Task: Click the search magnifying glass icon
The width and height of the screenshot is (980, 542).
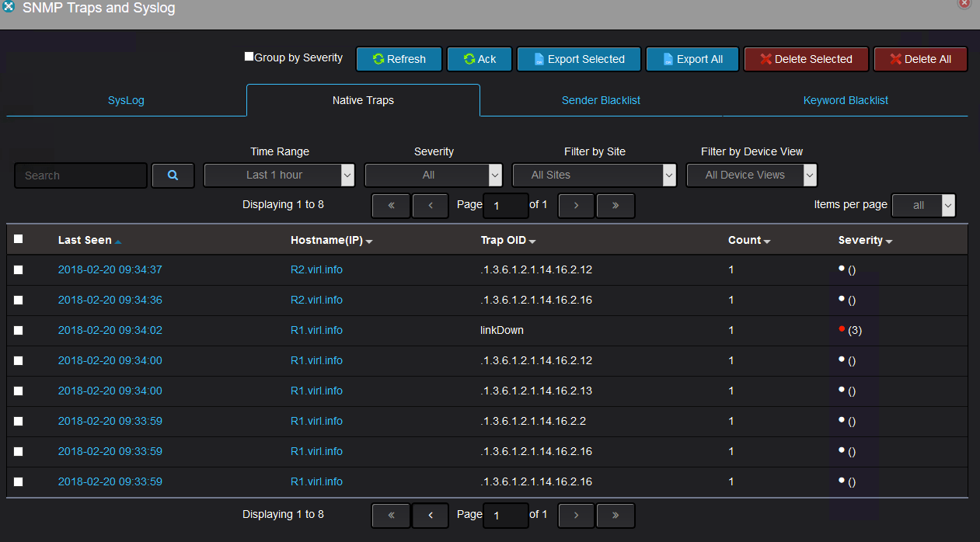Action: pyautogui.click(x=173, y=175)
